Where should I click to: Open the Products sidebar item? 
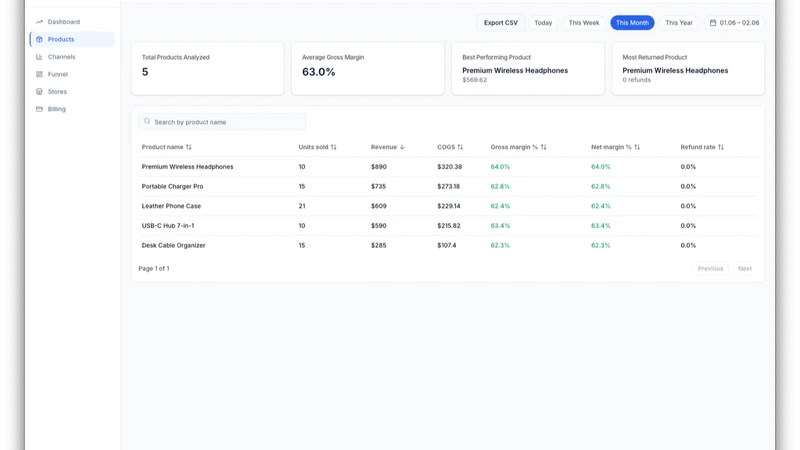coord(72,39)
